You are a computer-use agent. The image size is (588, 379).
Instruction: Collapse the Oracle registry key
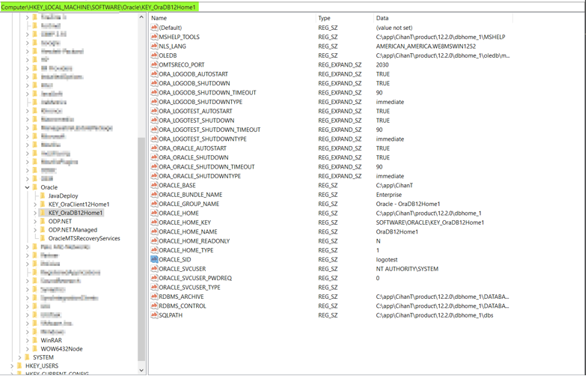point(28,187)
